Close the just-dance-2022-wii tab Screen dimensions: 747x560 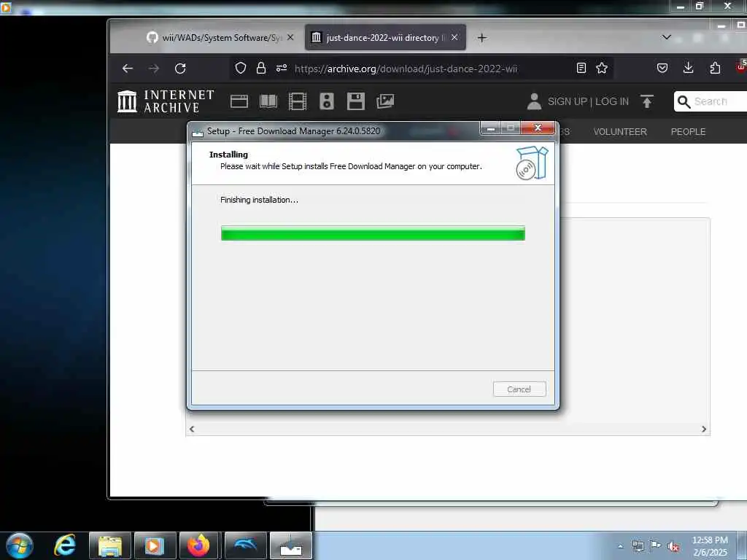[x=454, y=37]
